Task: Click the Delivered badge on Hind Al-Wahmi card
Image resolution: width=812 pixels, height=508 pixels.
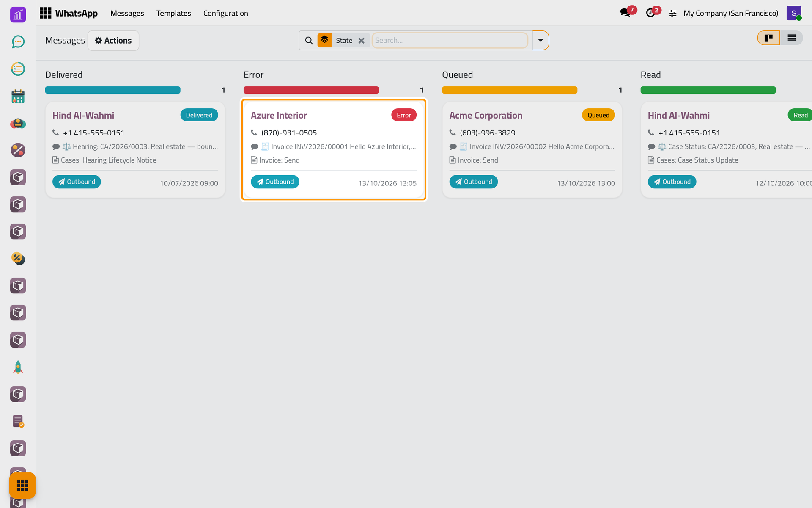Action: click(x=199, y=115)
